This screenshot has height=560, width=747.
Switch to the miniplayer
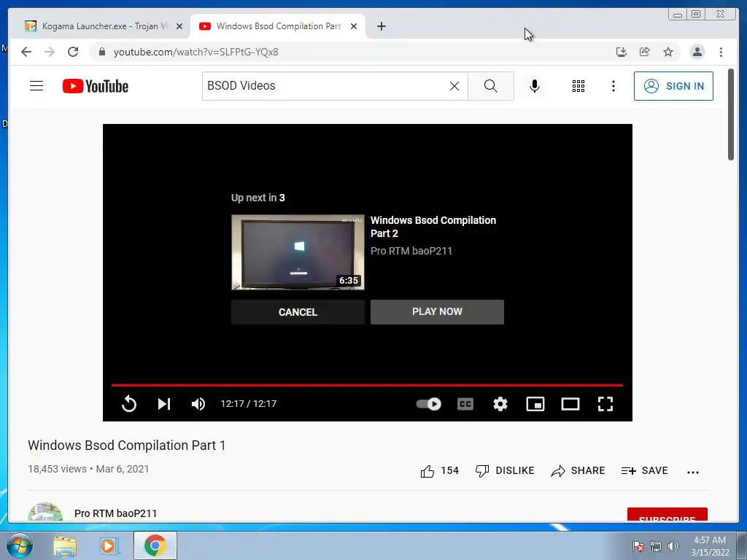tap(535, 404)
